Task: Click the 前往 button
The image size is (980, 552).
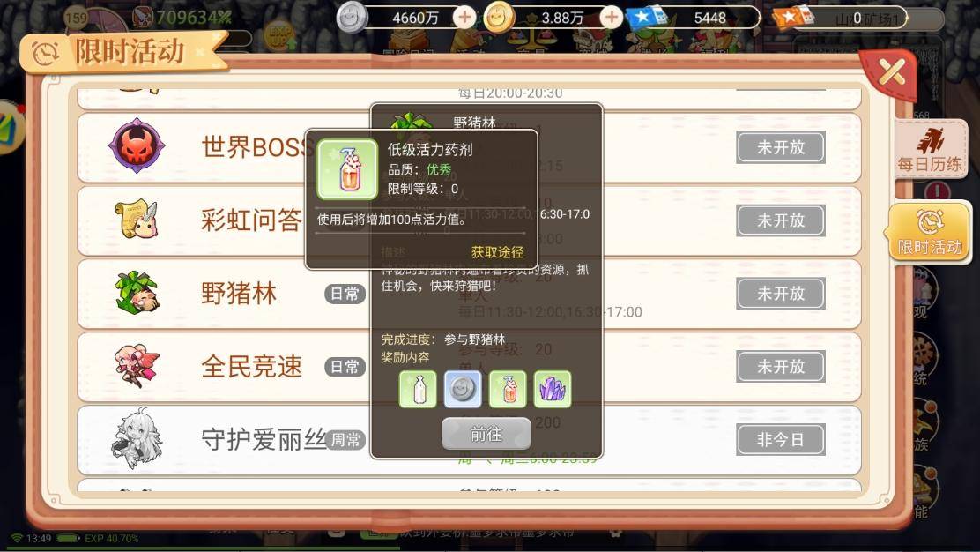Action: 486,434
